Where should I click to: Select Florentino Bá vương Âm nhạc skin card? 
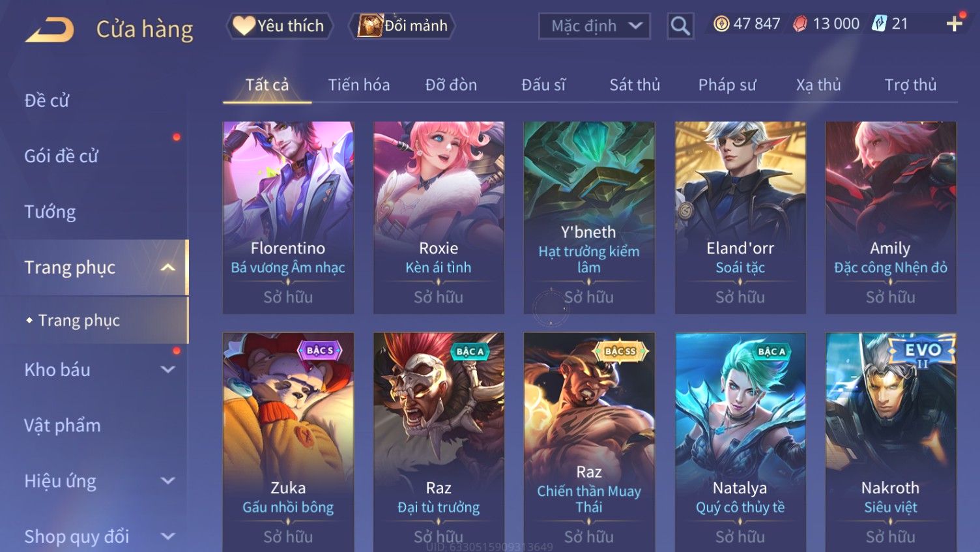[288, 218]
